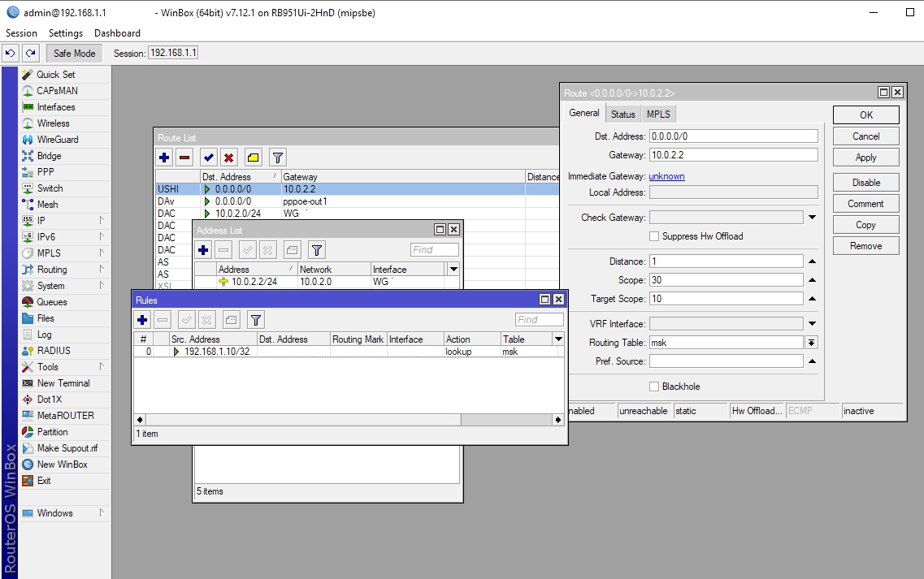Toggle Blackhole checkbox

pyautogui.click(x=654, y=387)
